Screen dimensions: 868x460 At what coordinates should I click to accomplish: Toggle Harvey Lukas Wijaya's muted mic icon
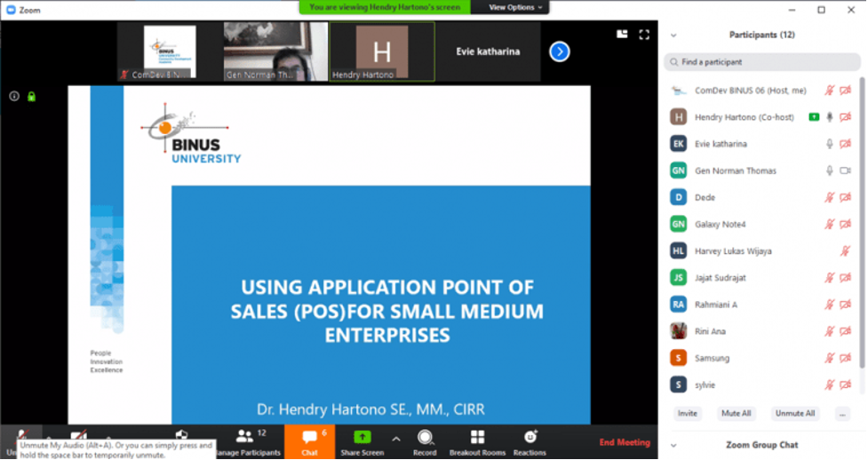[845, 250]
